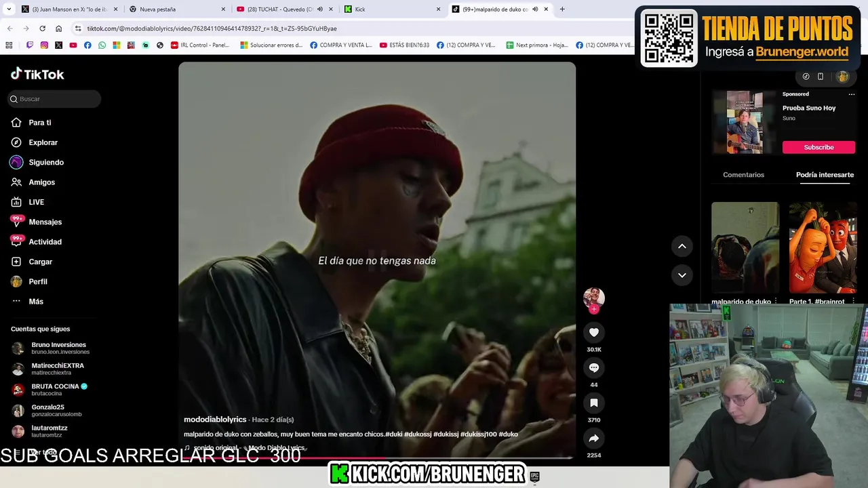
Task: Open profile avatar in TikTok top bar
Action: tap(842, 77)
